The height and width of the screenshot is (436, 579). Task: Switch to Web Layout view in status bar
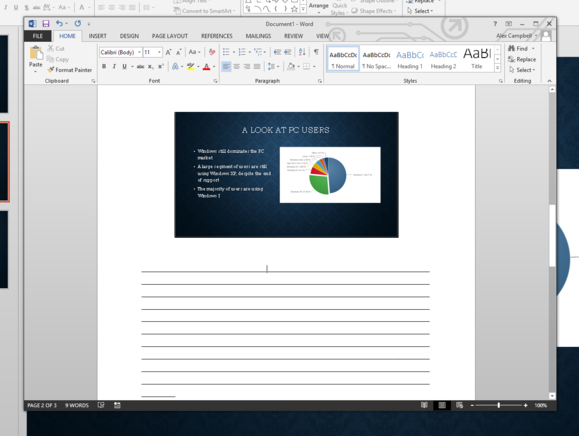(459, 405)
